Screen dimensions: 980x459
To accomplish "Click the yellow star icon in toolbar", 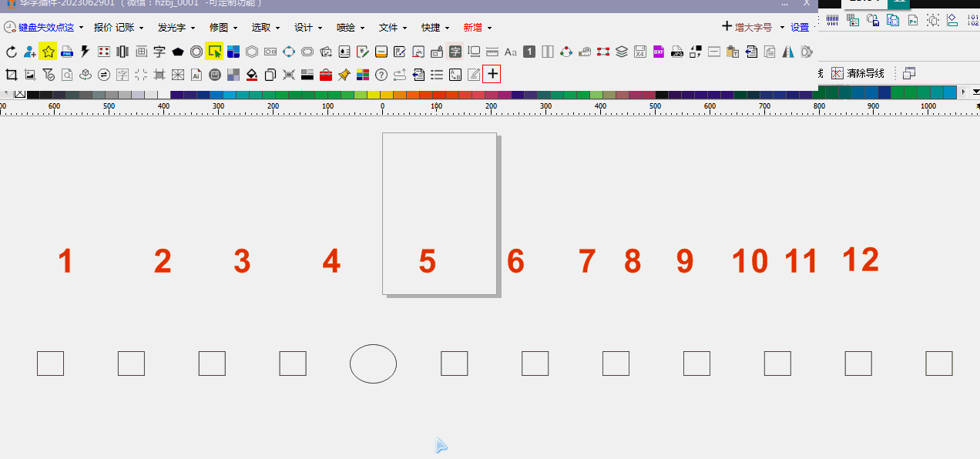I will tap(48, 52).
